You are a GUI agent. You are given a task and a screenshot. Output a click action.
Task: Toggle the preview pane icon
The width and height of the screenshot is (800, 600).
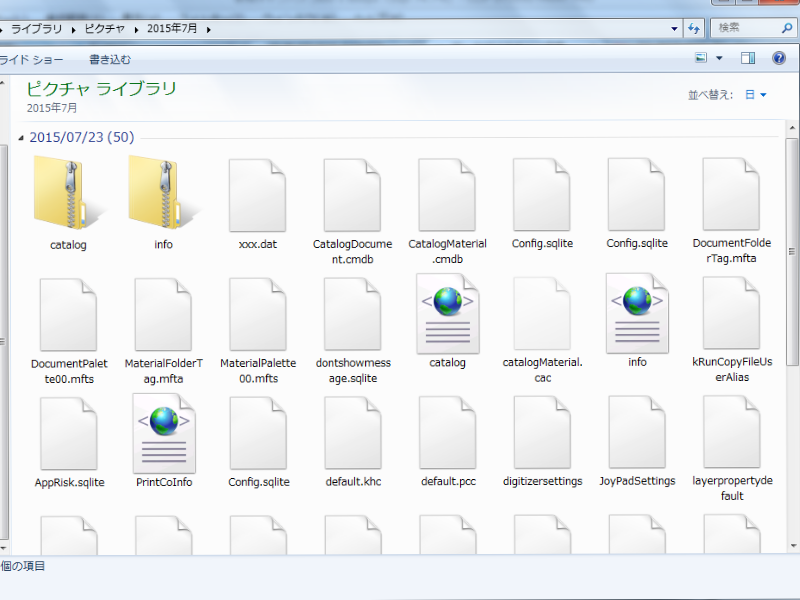tap(747, 59)
